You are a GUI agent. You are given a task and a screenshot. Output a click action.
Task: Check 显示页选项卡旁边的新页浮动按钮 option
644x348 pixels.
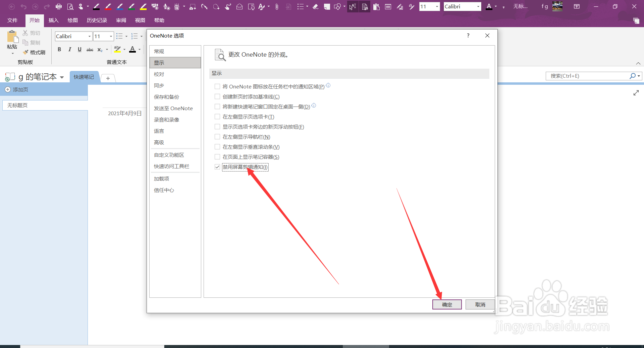(217, 127)
